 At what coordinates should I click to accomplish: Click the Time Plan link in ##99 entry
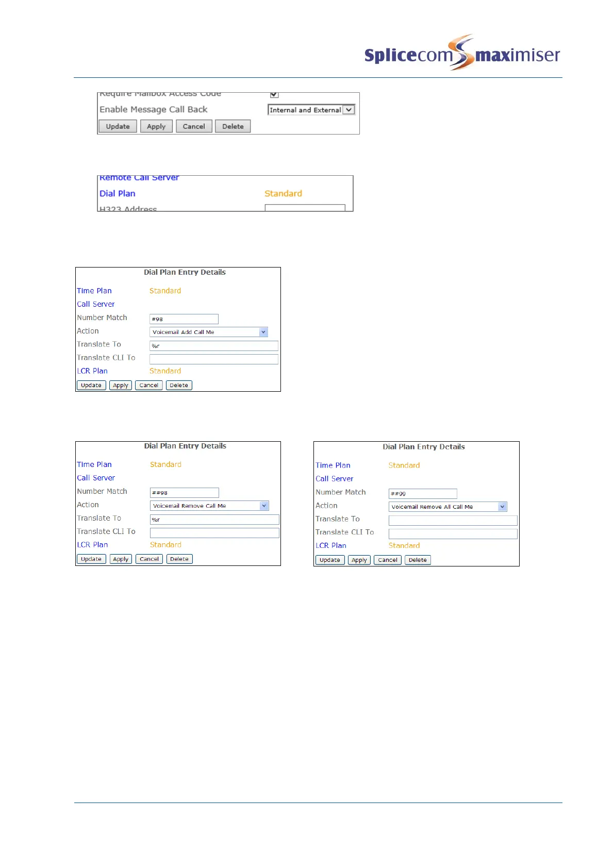333,465
